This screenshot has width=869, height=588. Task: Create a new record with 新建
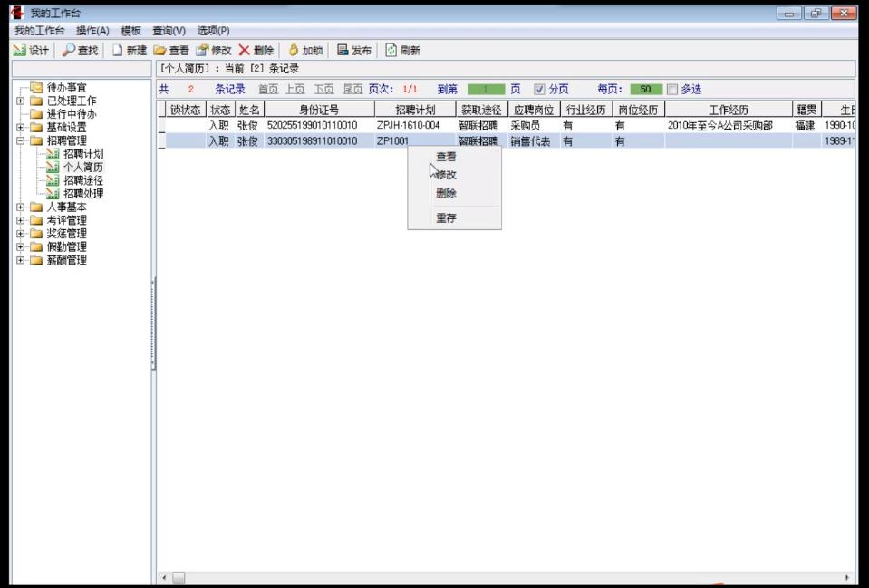tap(130, 51)
